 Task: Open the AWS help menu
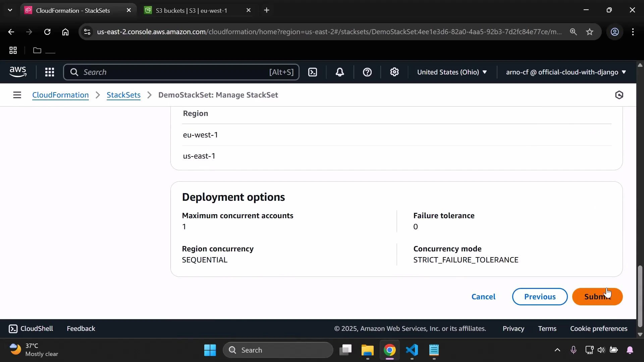(x=368, y=72)
